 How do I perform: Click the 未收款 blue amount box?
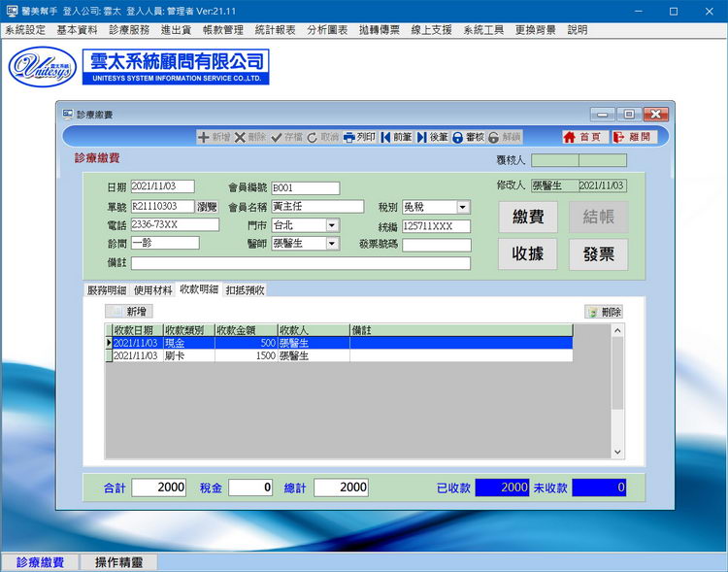(x=599, y=488)
